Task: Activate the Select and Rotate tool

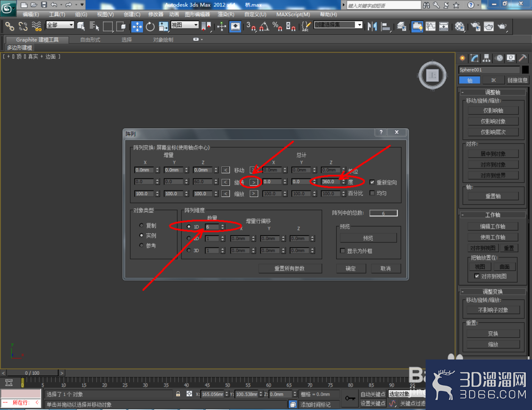Action: point(150,27)
